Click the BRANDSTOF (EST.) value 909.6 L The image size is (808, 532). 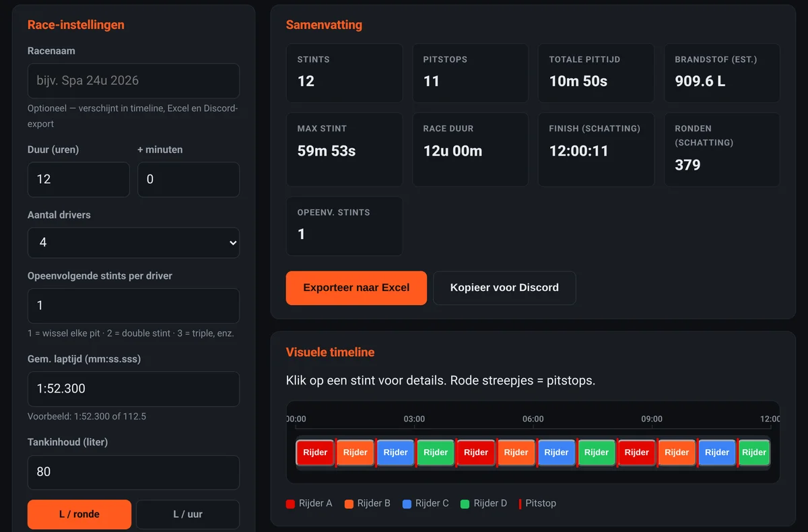coord(700,81)
